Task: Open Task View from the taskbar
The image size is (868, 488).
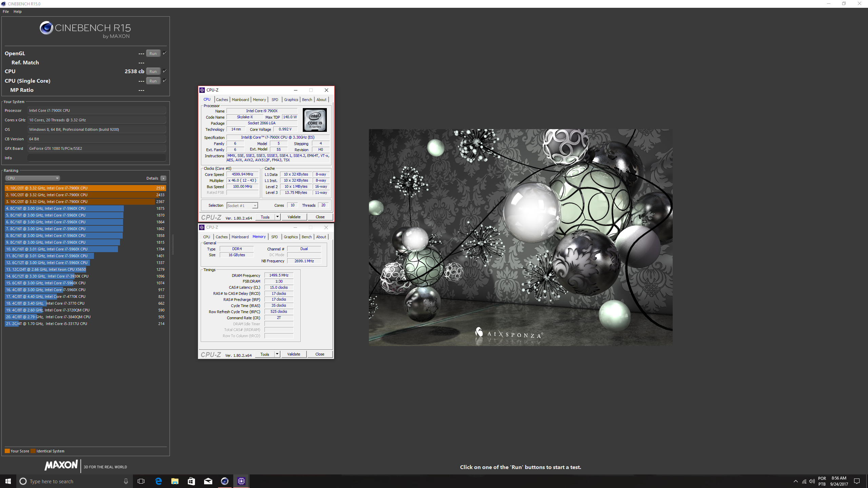Action: coord(141,481)
